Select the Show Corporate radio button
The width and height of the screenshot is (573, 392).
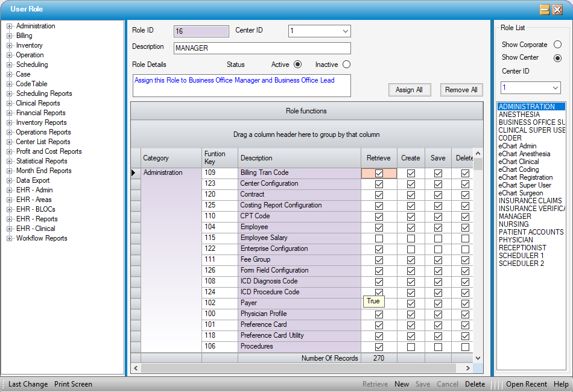coord(557,45)
